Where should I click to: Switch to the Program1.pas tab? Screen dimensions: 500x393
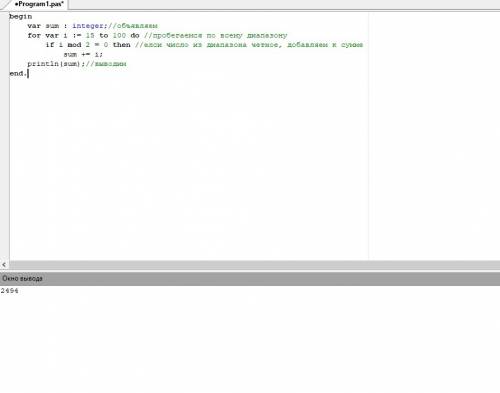tap(38, 4)
